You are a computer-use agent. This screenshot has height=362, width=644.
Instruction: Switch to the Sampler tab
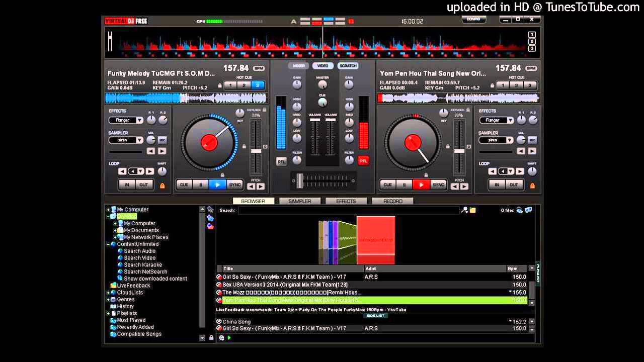pos(299,201)
